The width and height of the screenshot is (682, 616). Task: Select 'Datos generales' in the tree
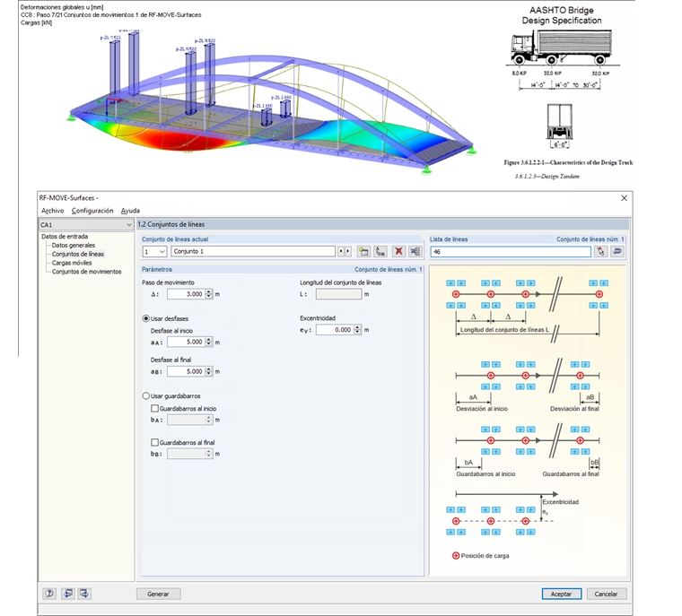click(73, 245)
